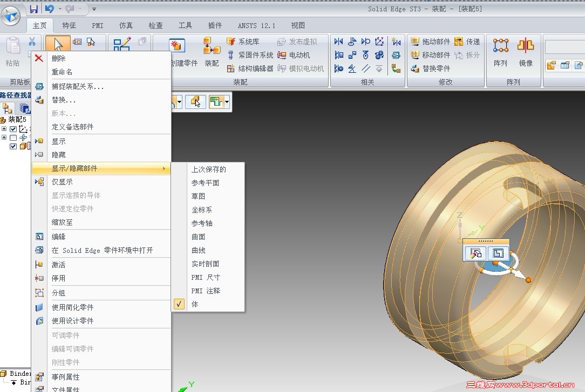585x392 pixels.
Task: Choose 激活 in the context menu
Action: click(x=101, y=265)
